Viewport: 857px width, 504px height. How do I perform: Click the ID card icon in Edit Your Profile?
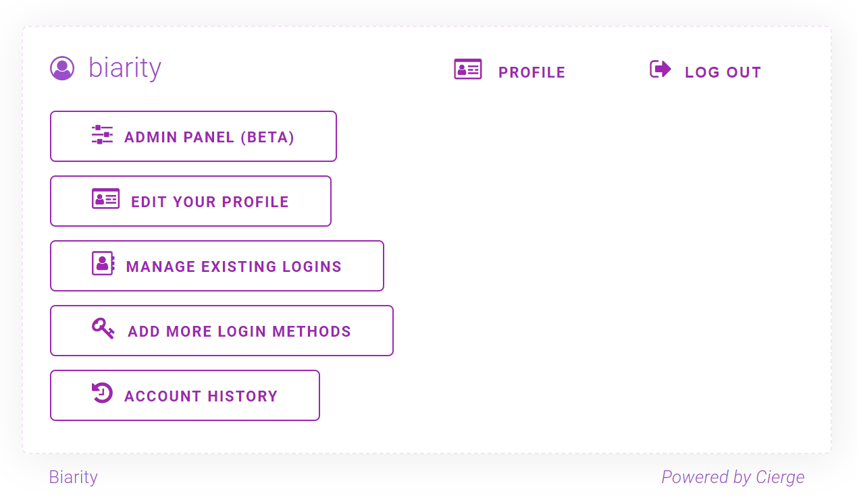pyautogui.click(x=105, y=199)
